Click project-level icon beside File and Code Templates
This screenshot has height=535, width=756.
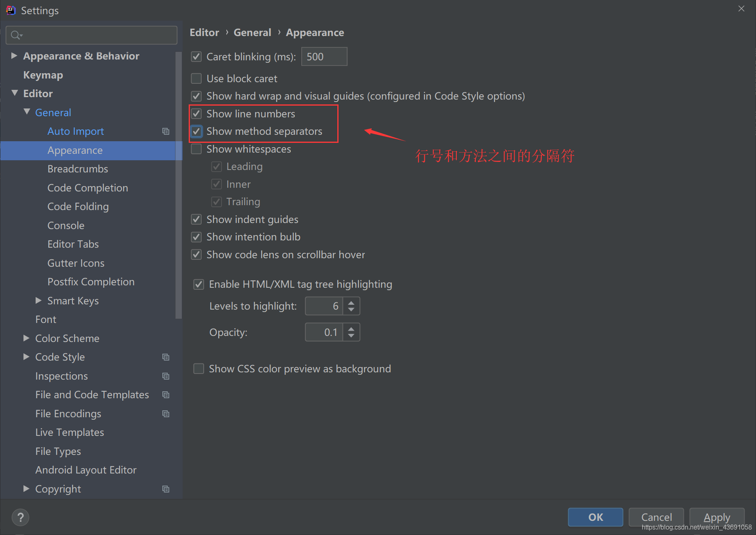click(166, 395)
